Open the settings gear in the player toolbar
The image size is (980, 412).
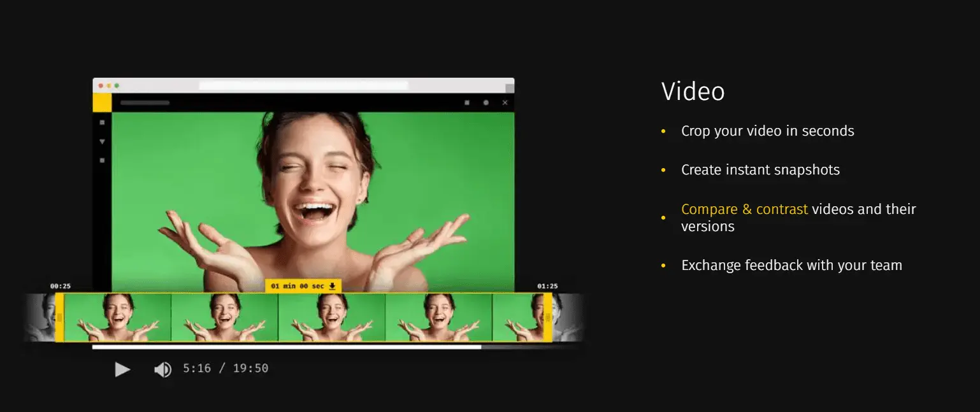(x=486, y=103)
